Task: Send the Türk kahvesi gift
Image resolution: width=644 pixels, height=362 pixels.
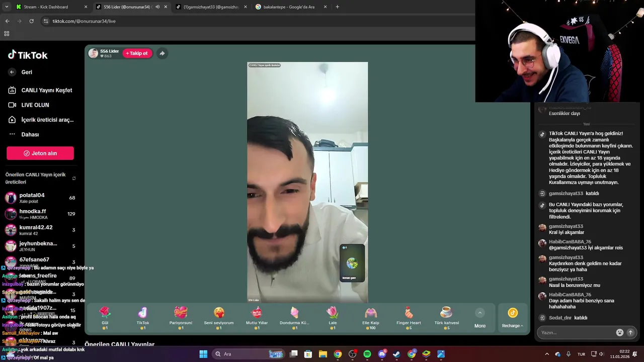Action: coord(447,318)
